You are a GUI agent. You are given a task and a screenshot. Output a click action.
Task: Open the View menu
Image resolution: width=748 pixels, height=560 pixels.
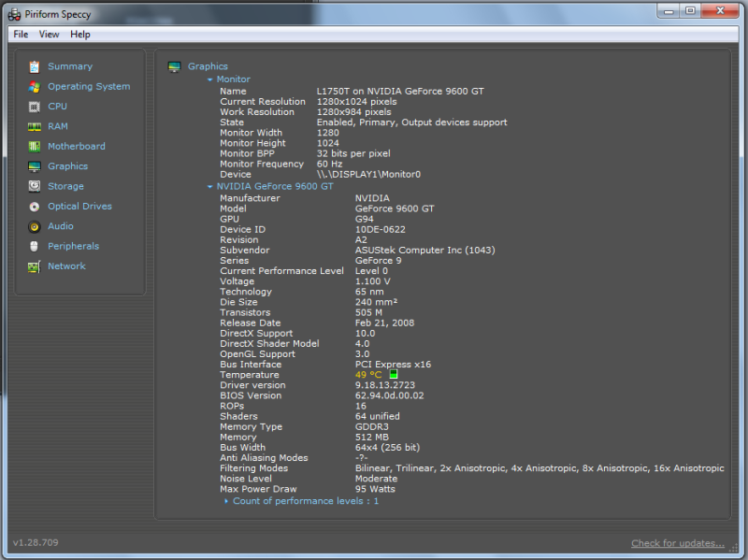tap(50, 35)
